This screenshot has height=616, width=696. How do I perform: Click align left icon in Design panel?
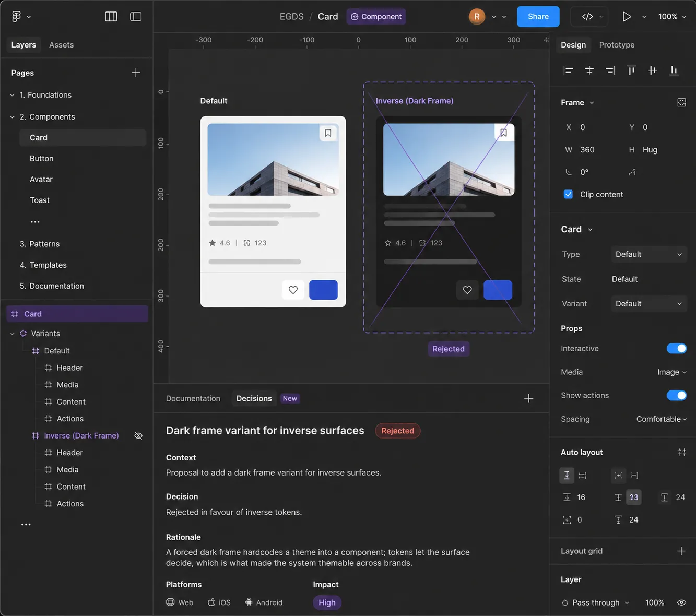tap(568, 70)
